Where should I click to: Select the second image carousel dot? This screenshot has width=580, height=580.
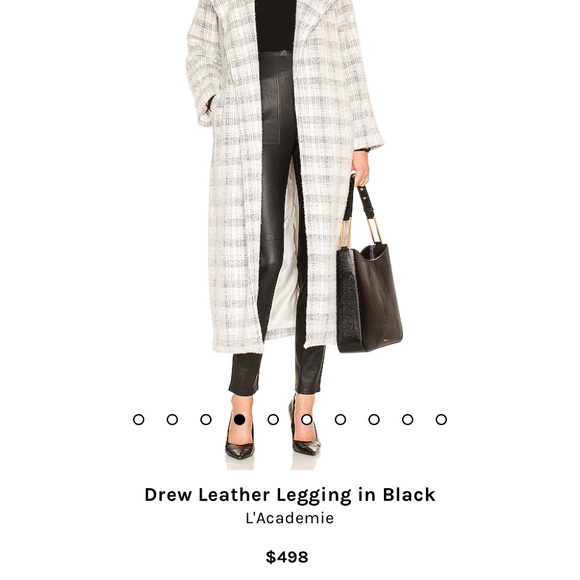172,419
